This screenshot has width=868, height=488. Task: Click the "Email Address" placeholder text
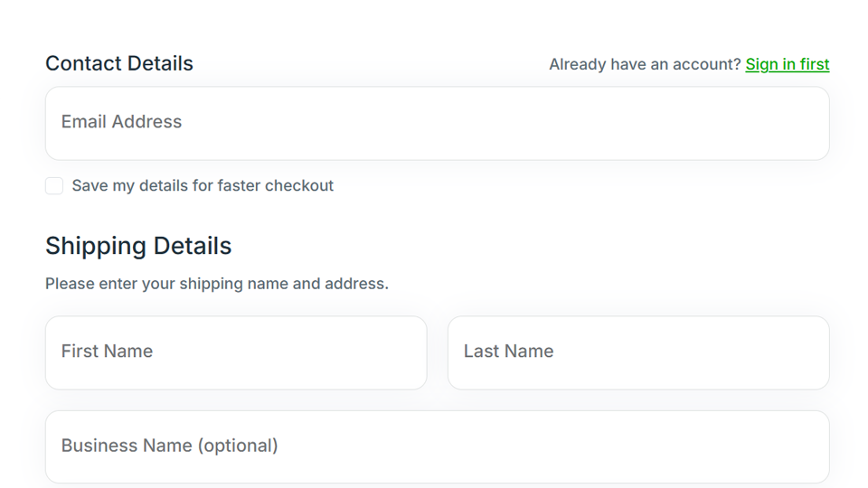coord(121,122)
